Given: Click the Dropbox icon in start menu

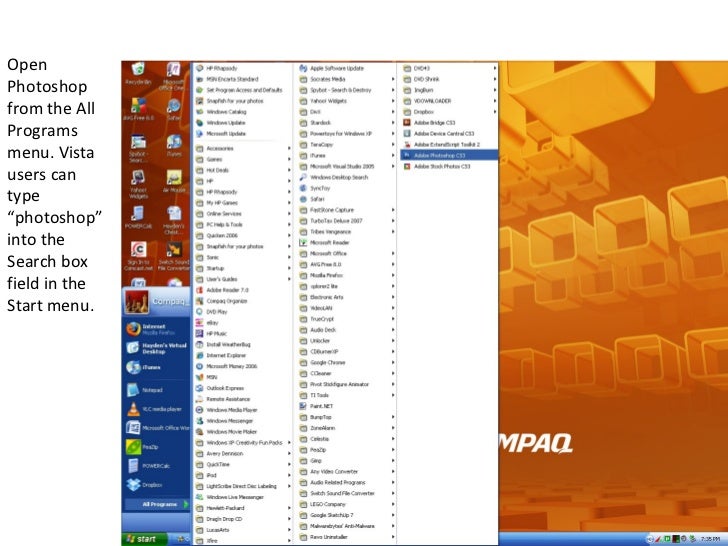Looking at the screenshot, I should click(133, 484).
